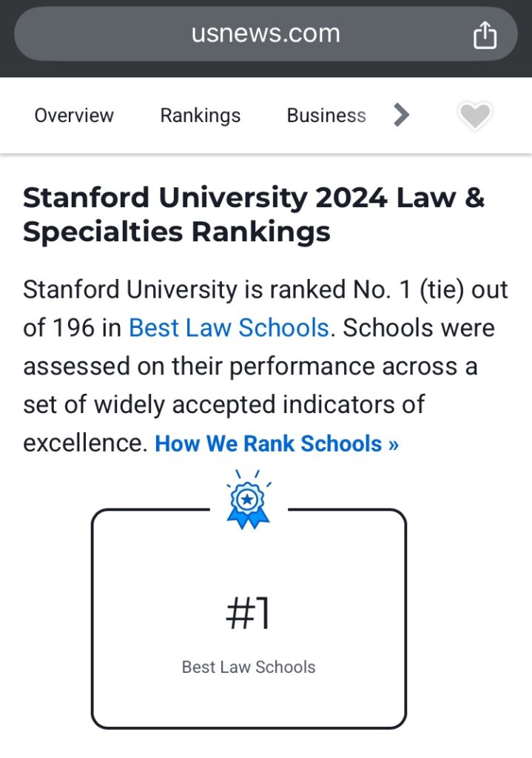Toggle the heart favorite icon

pyautogui.click(x=474, y=116)
